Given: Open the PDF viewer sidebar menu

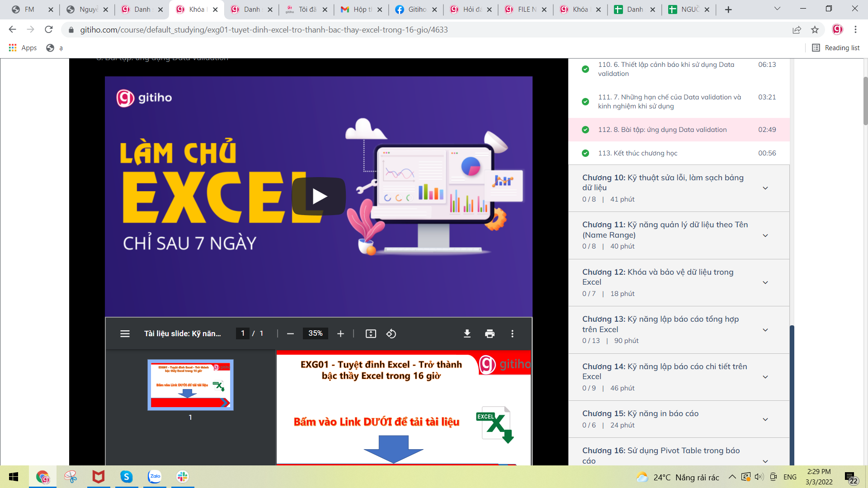Looking at the screenshot, I should [125, 333].
